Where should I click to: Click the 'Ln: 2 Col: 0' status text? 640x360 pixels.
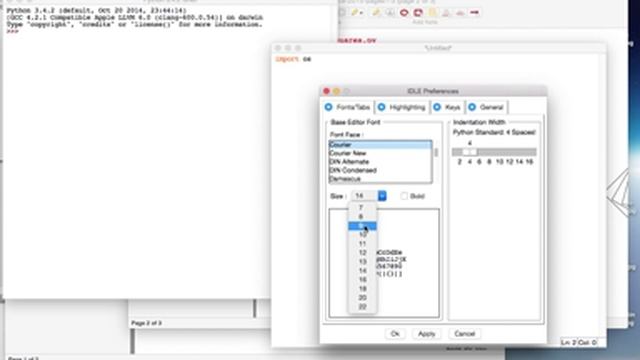(x=578, y=342)
